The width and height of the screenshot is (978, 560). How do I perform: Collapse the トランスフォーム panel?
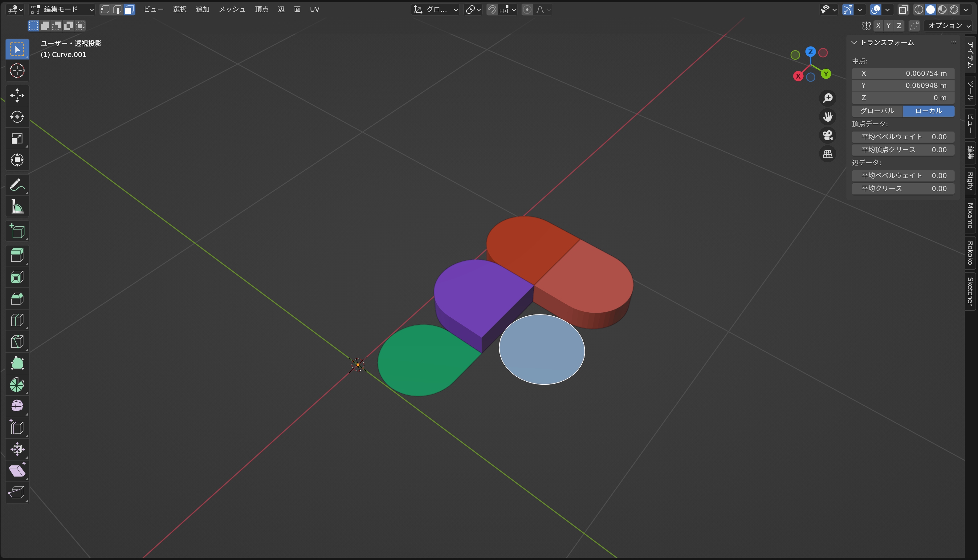(854, 42)
